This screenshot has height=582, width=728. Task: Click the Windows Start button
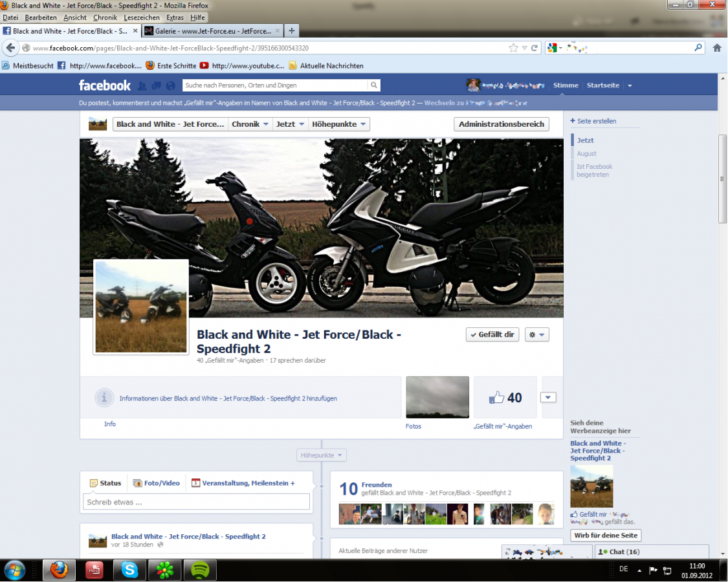14,570
